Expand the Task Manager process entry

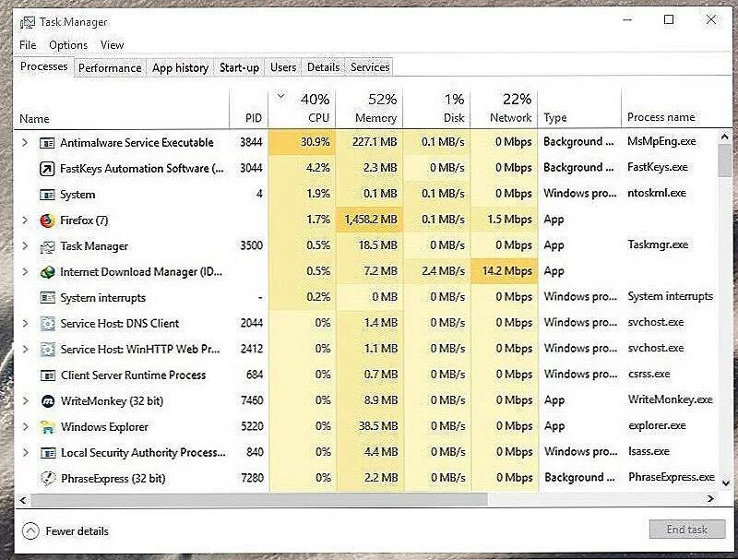(x=25, y=245)
